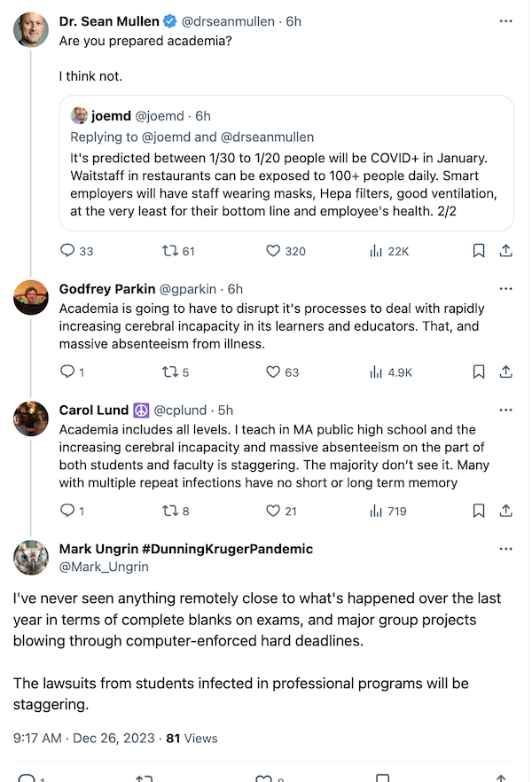
Task: Open Godfrey Parkin's profile avatar
Action: 31,298
